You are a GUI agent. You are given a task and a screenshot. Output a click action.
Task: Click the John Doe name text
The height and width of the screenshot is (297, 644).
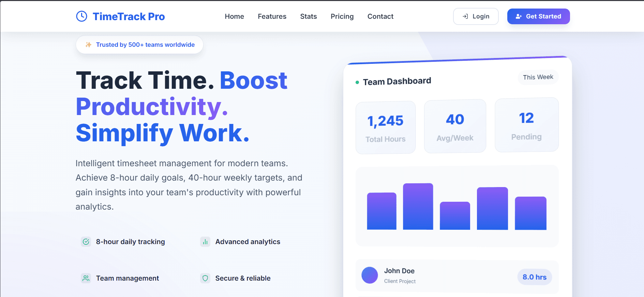point(399,271)
